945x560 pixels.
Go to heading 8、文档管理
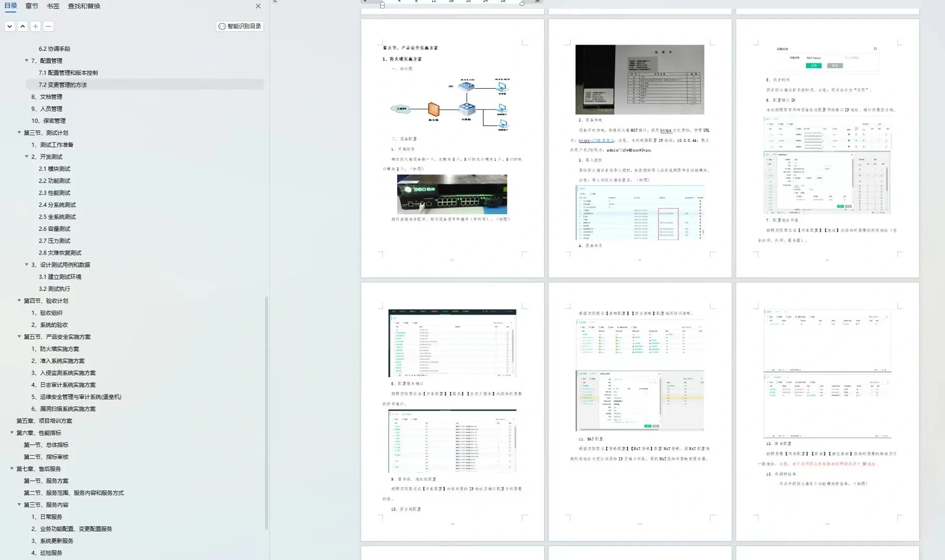point(47,97)
